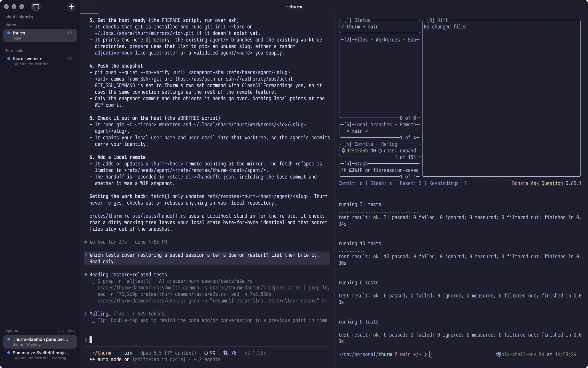This screenshot has width=588, height=368.
Task: Open the vivid-island workspace switcher
Action: click(19, 17)
